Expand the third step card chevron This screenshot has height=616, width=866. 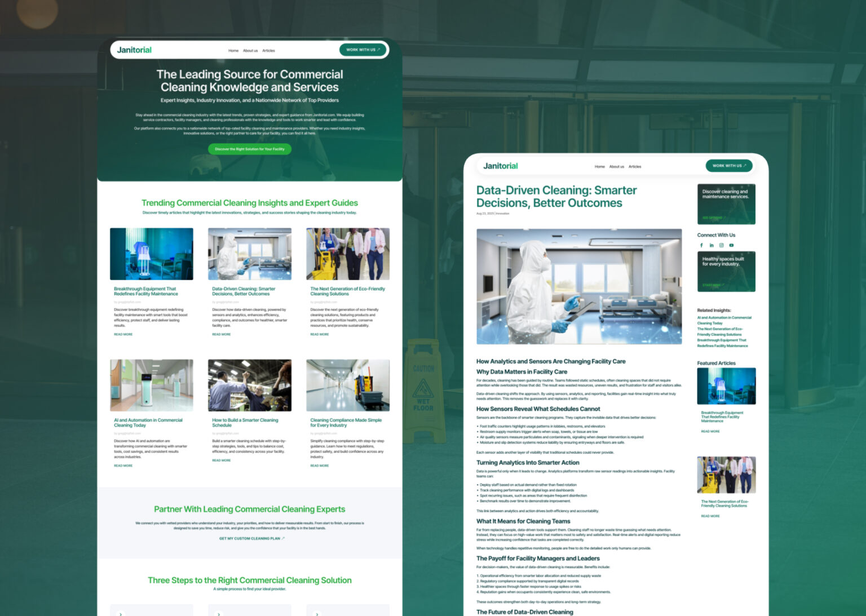[317, 614]
